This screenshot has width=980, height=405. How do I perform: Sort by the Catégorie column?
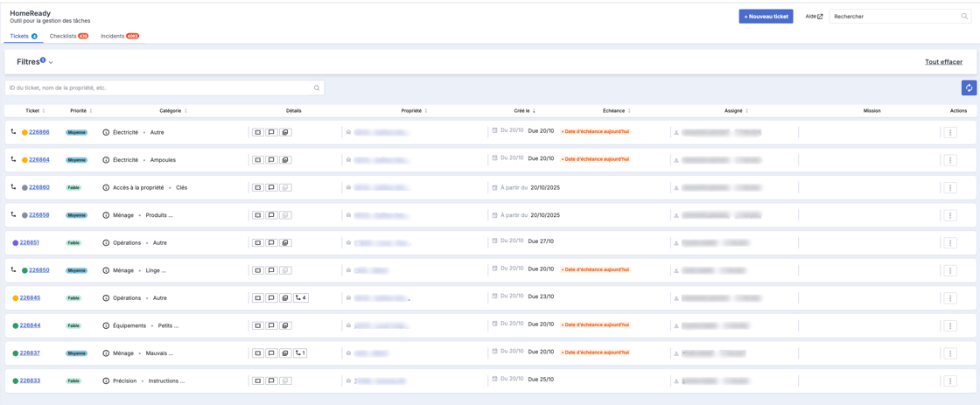coord(173,110)
